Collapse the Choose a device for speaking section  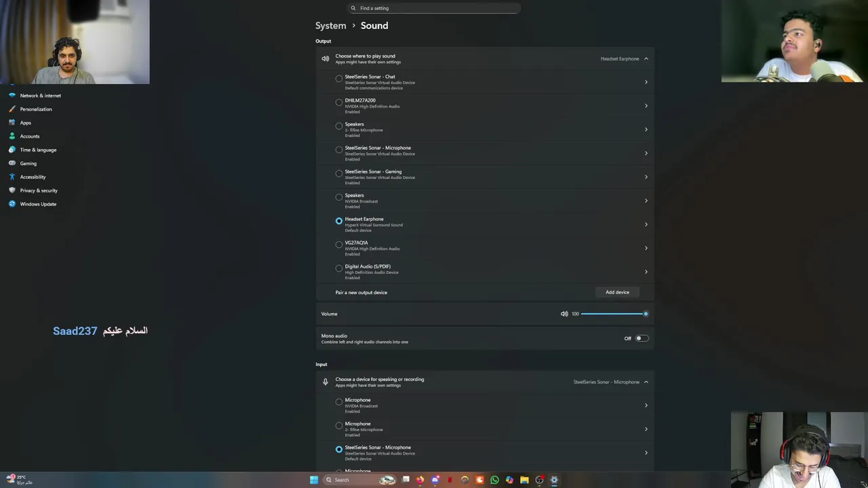click(x=646, y=382)
